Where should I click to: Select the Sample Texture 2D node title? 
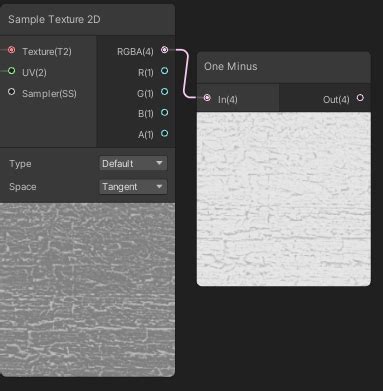54,19
